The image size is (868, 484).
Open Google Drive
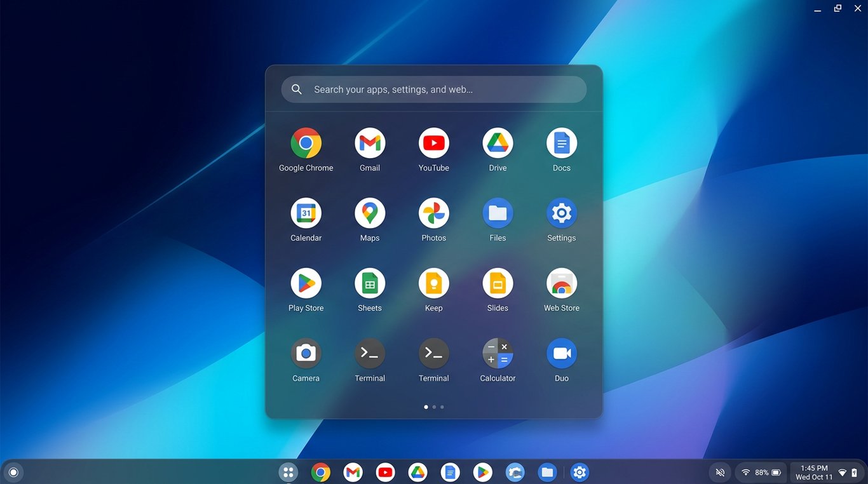tap(498, 142)
